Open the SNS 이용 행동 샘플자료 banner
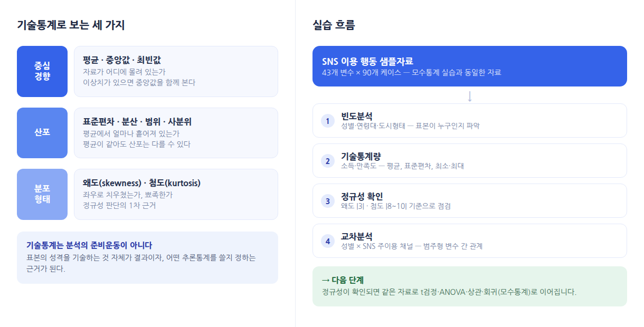The height and width of the screenshot is (327, 644). pyautogui.click(x=470, y=66)
